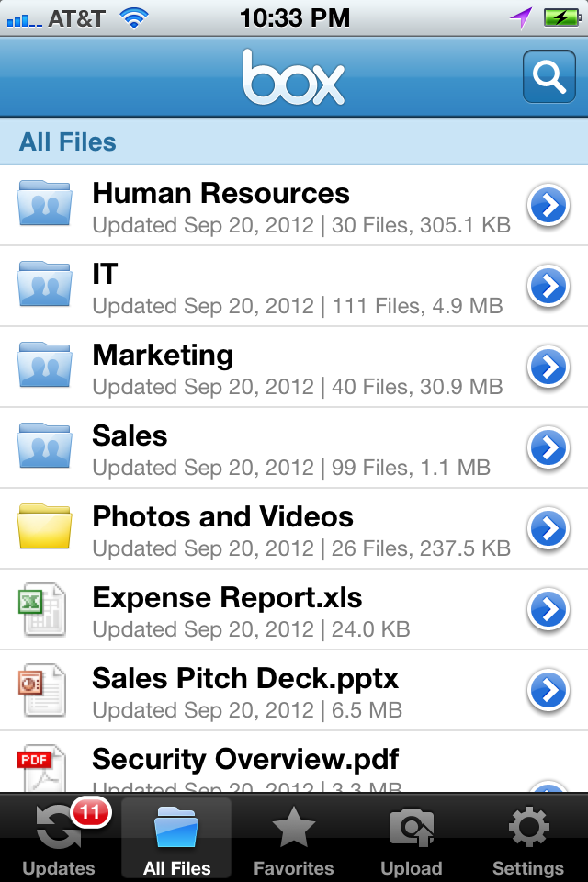The image size is (588, 882).
Task: Open the Marketing folder name
Action: click(x=164, y=355)
